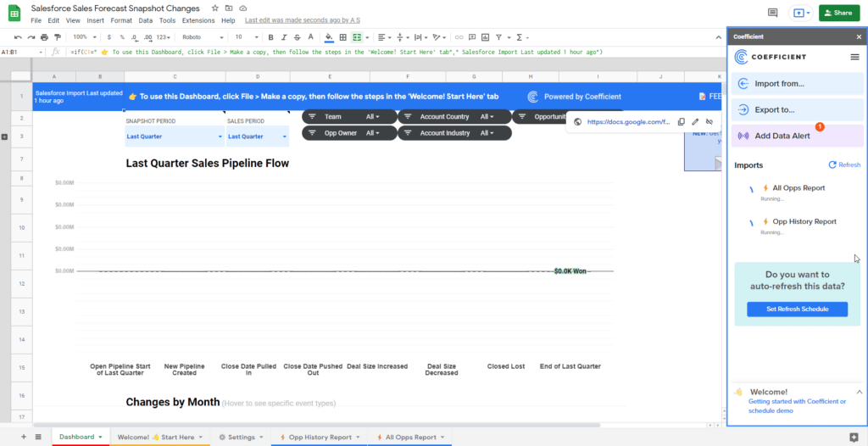Image resolution: width=868 pixels, height=446 pixels.
Task: Click Refresh link beside Imports
Action: click(844, 165)
